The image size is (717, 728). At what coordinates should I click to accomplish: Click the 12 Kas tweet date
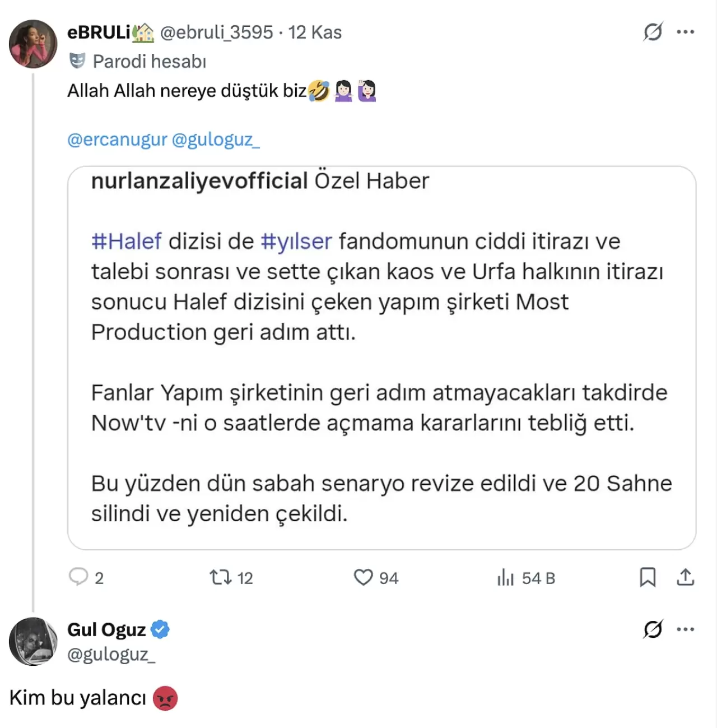[315, 33]
